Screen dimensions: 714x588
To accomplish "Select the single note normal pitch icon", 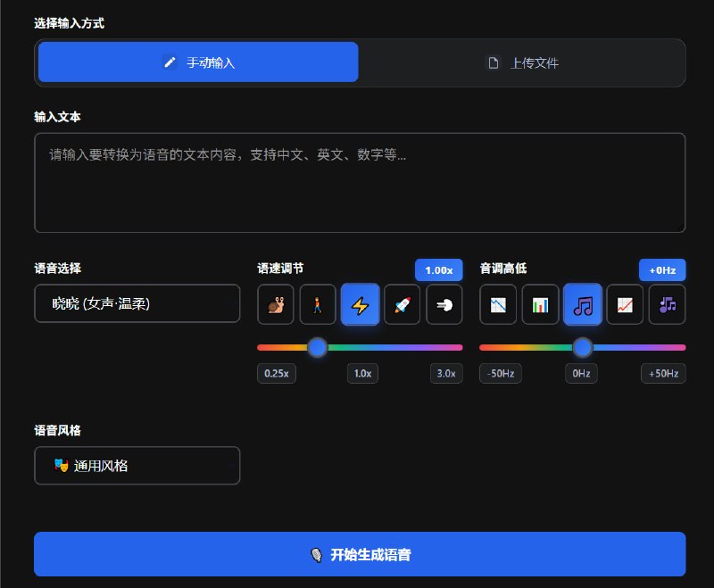I will (x=583, y=304).
